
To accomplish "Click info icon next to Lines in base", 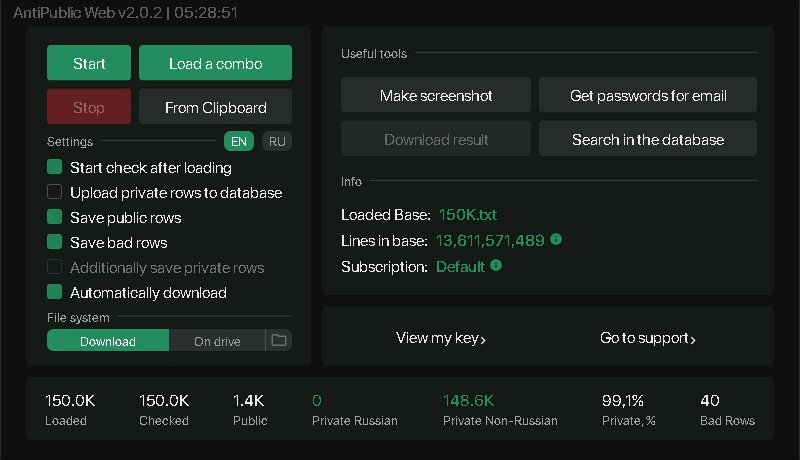I will coord(556,240).
